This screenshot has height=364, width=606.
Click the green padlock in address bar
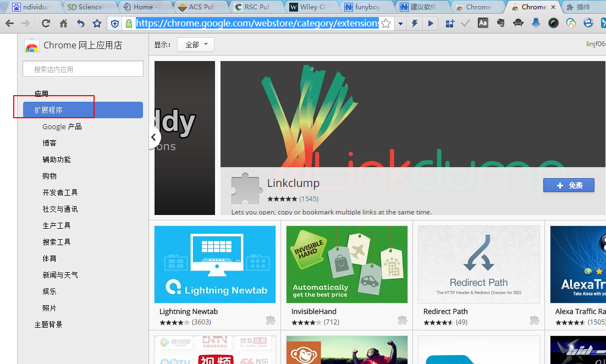129,24
